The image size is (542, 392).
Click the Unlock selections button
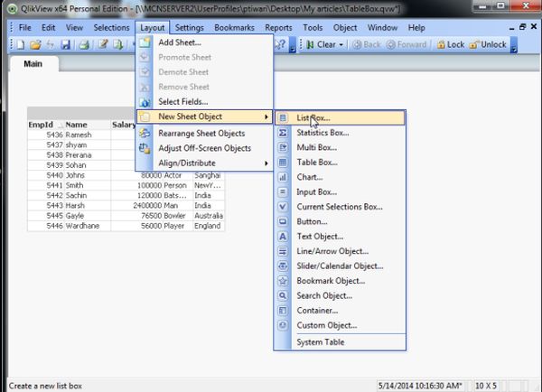tap(488, 44)
